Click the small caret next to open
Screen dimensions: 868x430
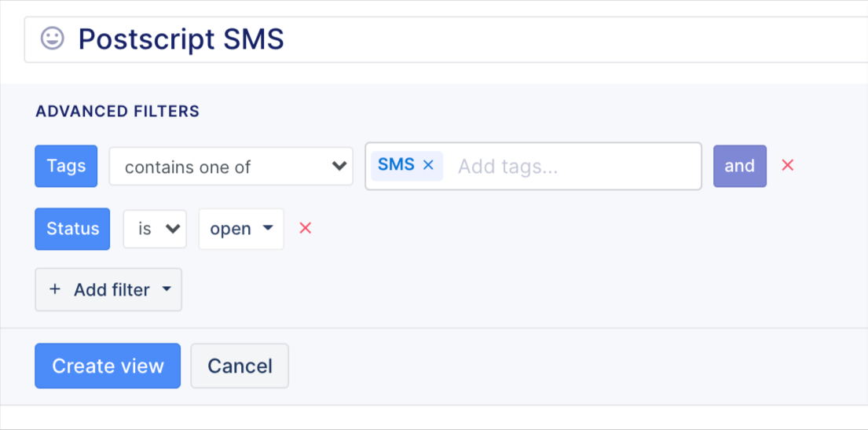point(268,228)
